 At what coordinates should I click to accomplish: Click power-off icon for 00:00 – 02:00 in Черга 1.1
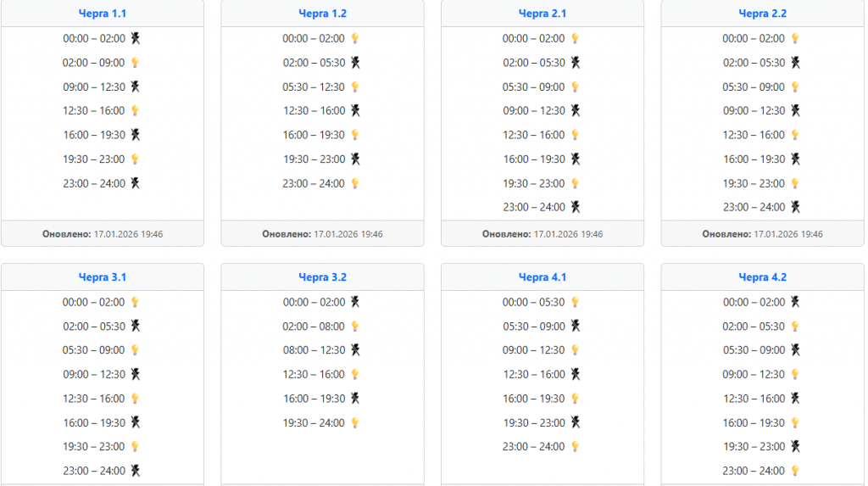(x=135, y=38)
